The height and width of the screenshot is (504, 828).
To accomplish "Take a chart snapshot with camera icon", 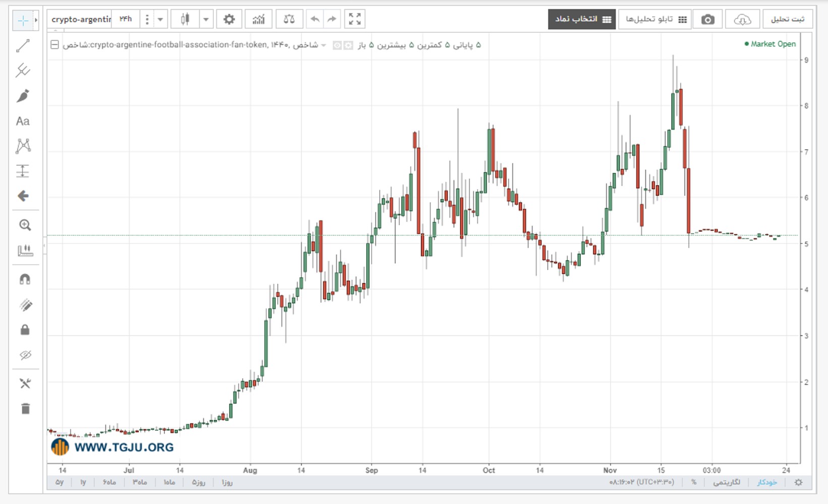I will pyautogui.click(x=708, y=19).
